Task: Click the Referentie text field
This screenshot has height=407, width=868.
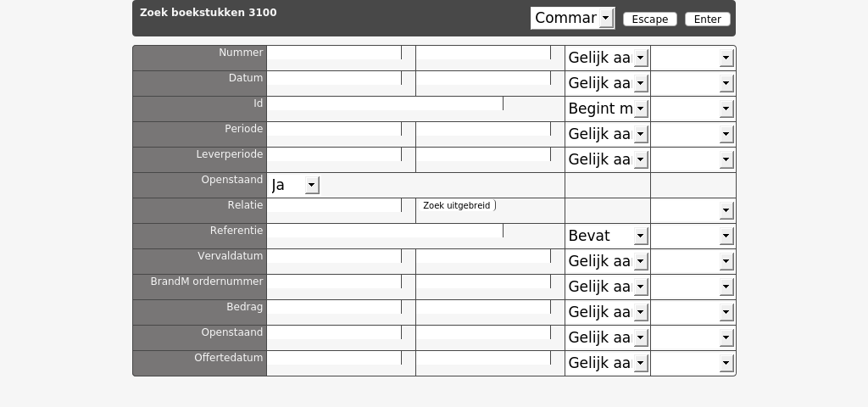Action: point(386,231)
